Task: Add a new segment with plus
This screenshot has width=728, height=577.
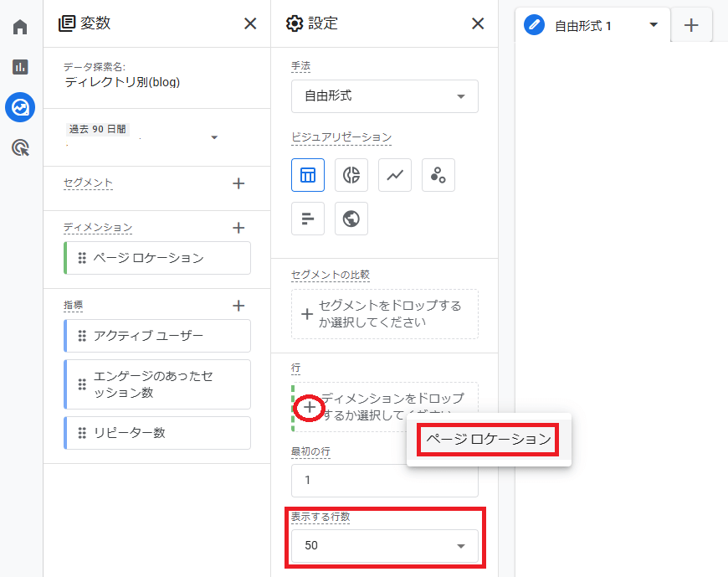Action: tap(238, 183)
